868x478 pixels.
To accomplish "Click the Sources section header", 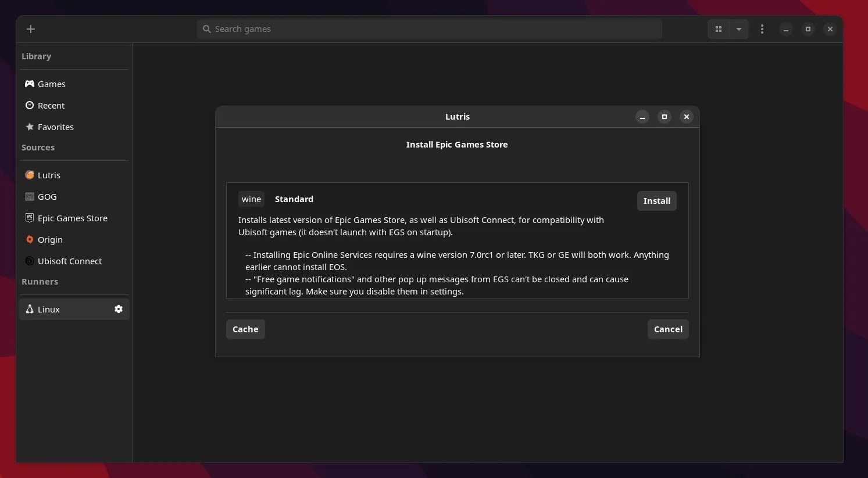I will 38,147.
